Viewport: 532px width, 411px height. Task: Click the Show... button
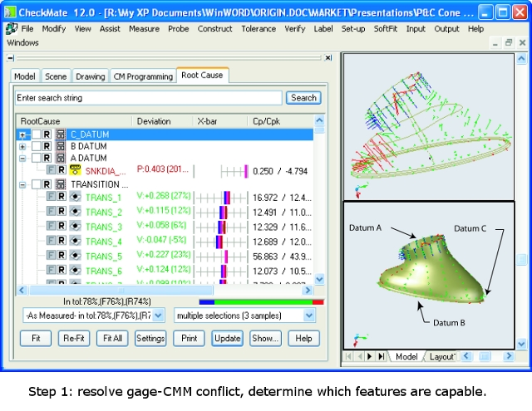(266, 338)
